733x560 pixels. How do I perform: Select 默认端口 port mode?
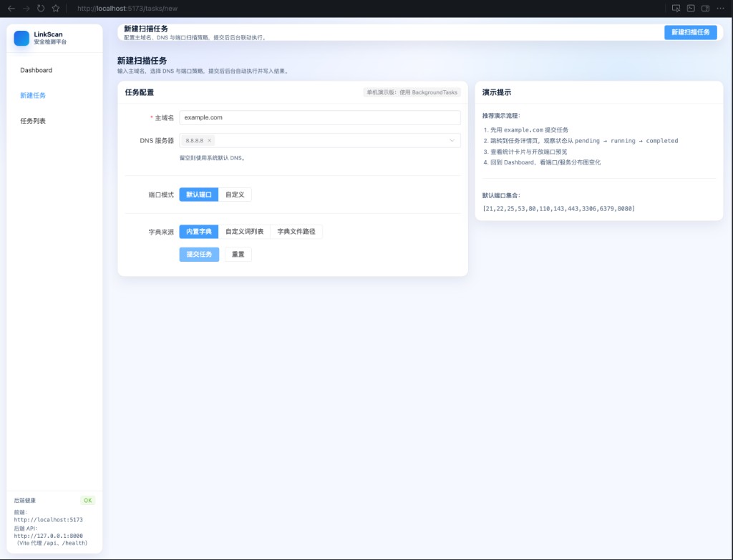click(199, 195)
